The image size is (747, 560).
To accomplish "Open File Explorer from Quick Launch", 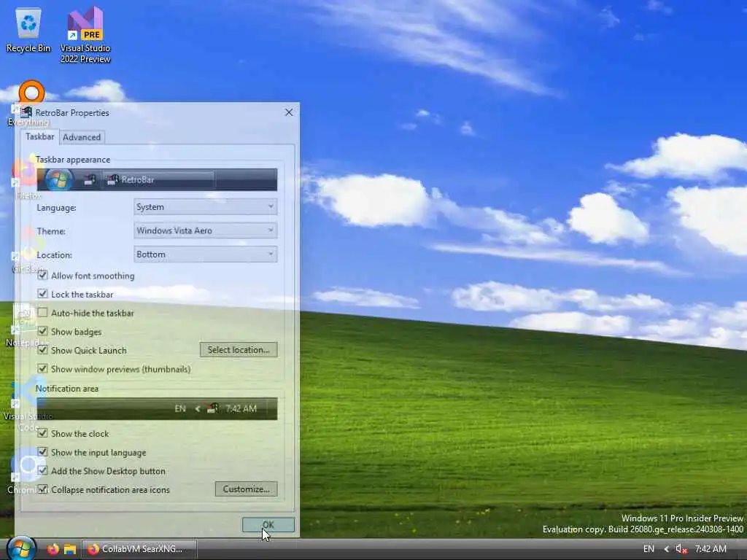I will (70, 549).
